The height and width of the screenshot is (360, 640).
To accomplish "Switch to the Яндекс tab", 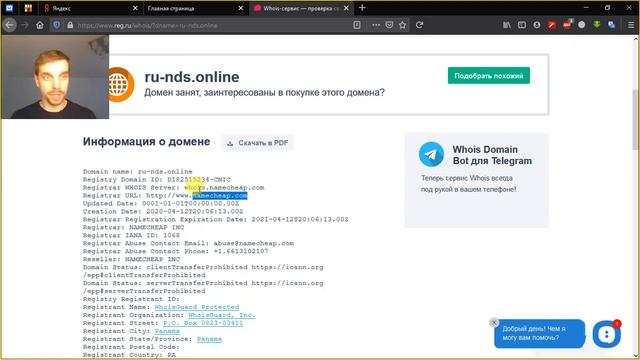I will click(91, 8).
